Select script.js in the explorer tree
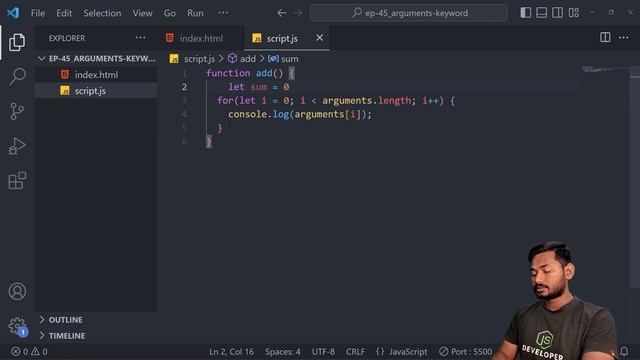The image size is (640, 360). point(96,91)
